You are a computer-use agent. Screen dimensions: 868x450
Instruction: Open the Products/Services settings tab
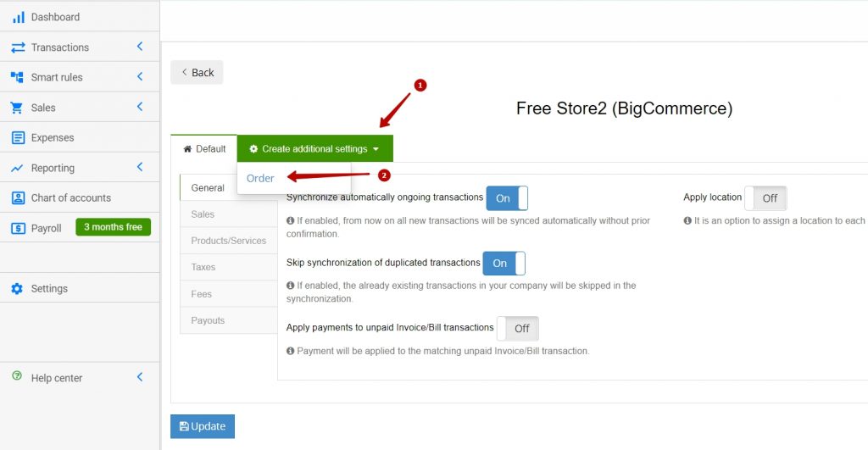(228, 241)
